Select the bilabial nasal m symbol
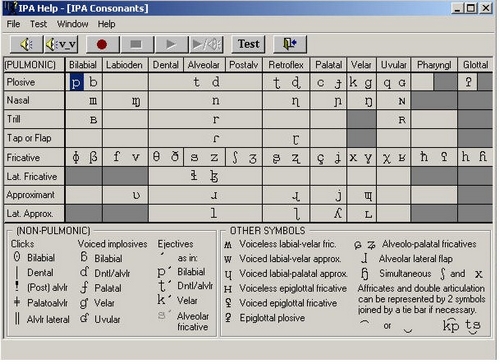This screenshot has height=364, width=500. [93, 101]
